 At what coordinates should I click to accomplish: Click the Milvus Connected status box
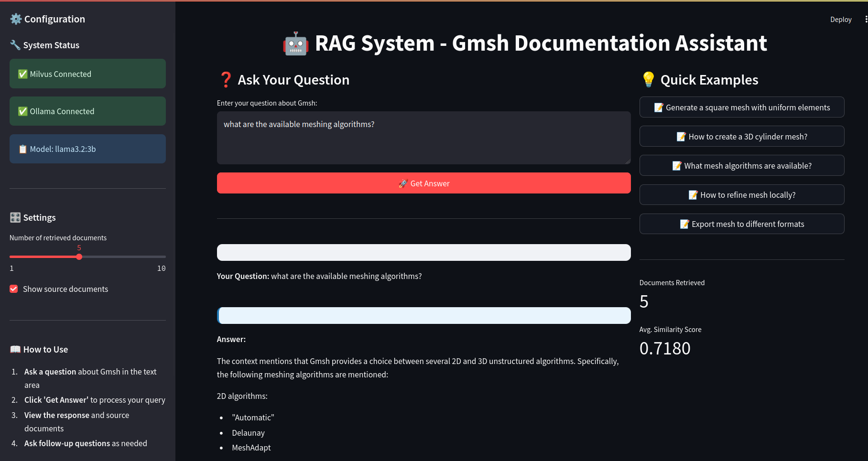87,74
